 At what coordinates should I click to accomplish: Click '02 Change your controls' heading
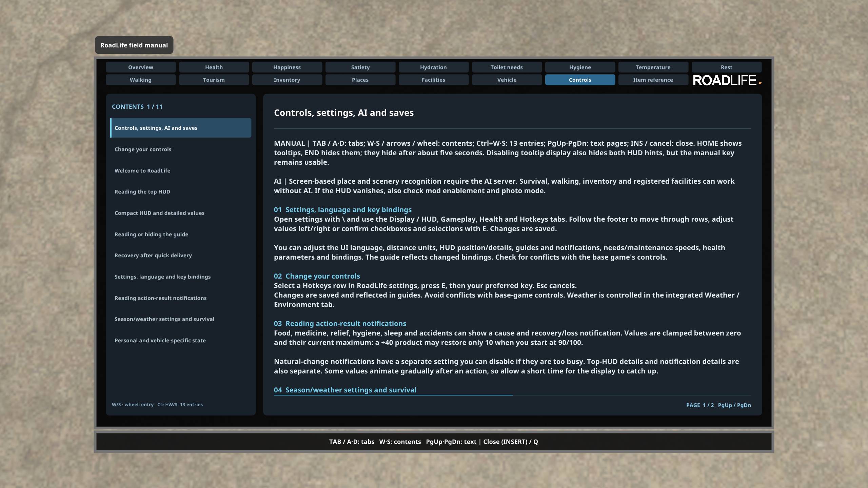(317, 276)
